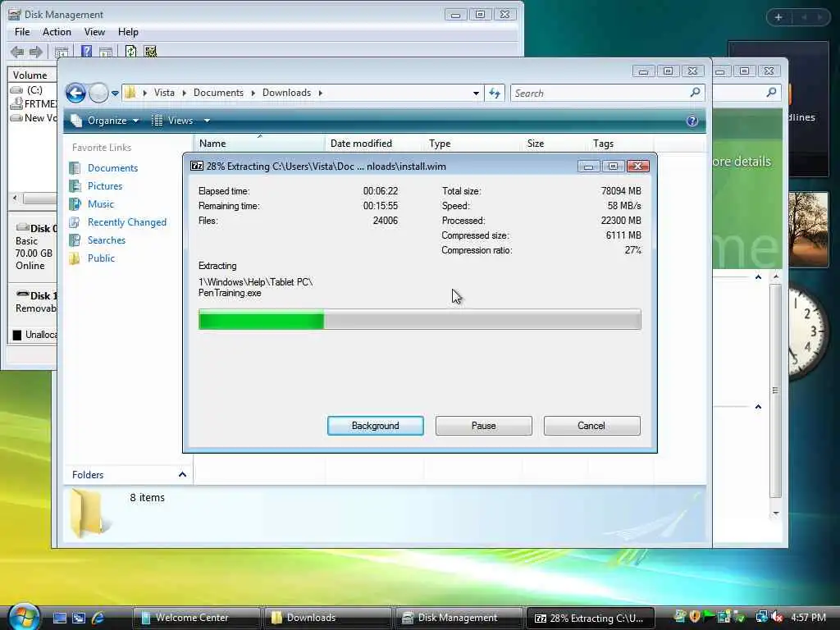
Task: Go forward in Explorer window
Action: (x=98, y=94)
